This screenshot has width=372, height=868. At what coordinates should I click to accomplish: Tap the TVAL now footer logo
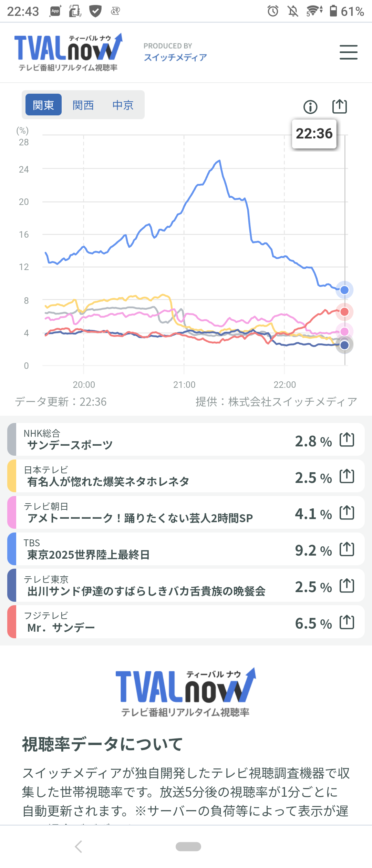[x=186, y=692]
